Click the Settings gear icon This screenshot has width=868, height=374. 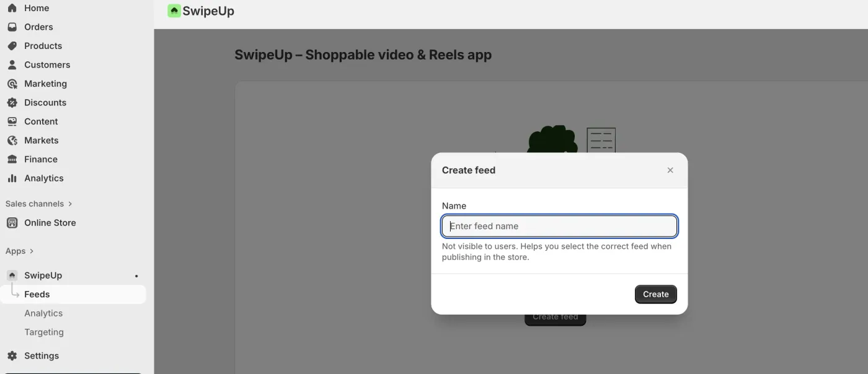pos(12,356)
